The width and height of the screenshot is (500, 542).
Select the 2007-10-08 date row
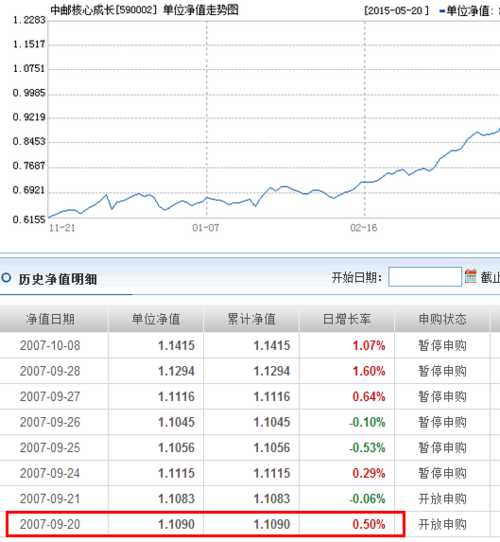tap(50, 345)
